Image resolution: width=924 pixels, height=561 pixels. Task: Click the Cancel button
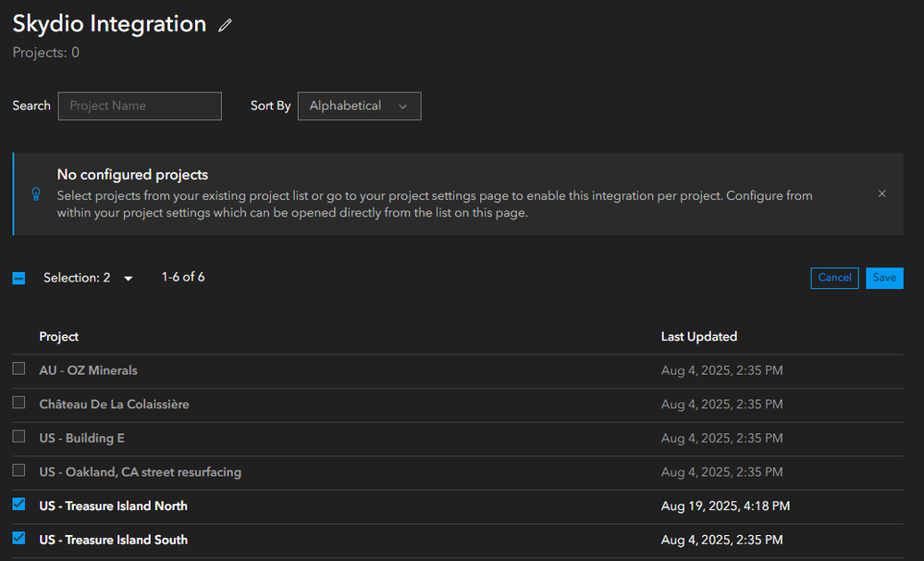coord(834,278)
